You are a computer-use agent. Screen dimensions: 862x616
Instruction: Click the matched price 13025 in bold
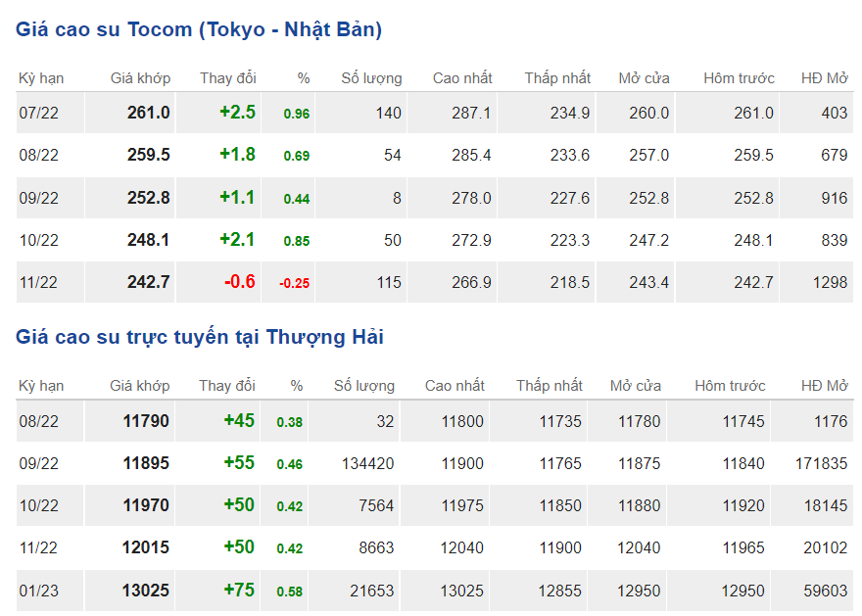pyautogui.click(x=146, y=591)
